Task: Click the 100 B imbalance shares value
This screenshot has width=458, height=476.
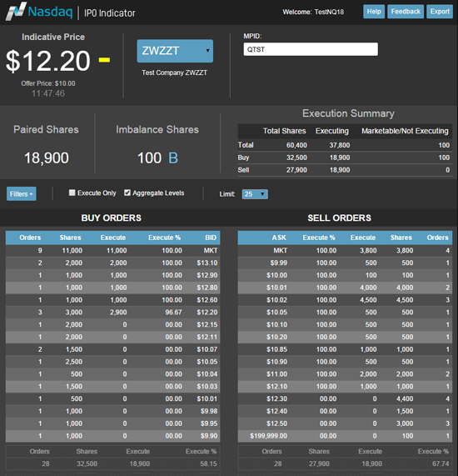Action: (157, 158)
